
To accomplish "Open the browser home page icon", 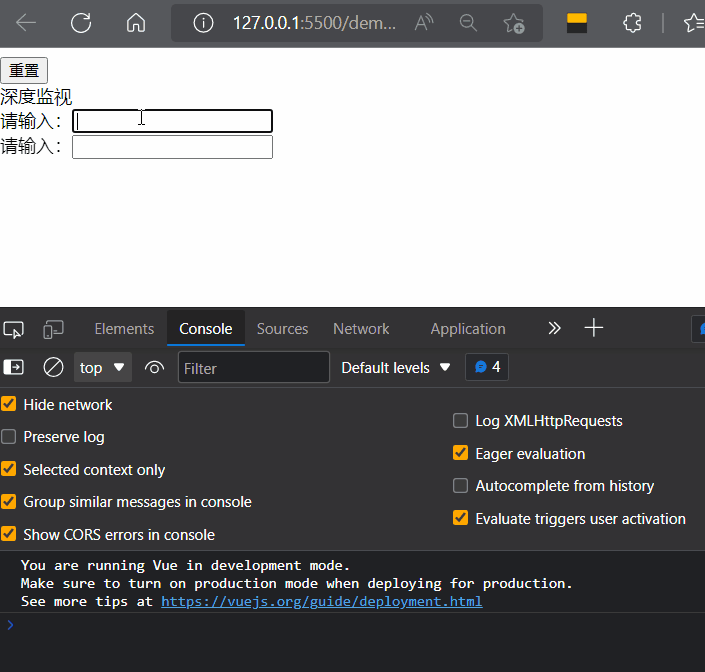I will point(136,22).
